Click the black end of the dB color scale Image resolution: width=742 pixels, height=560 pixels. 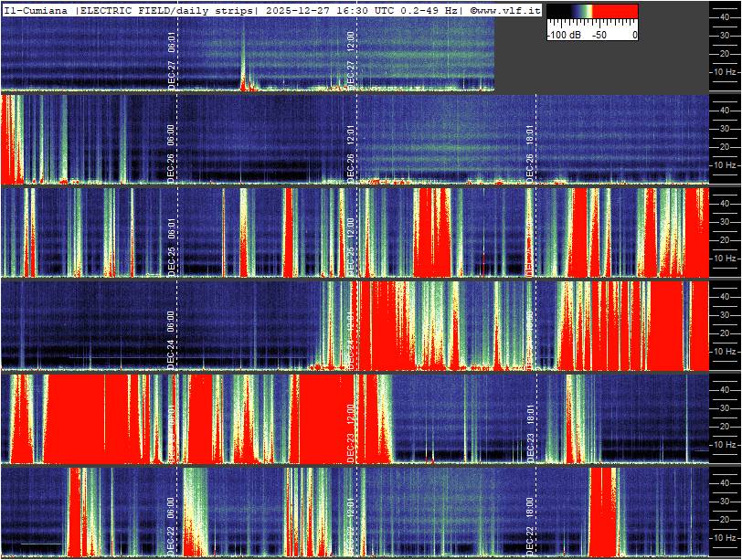(x=556, y=13)
